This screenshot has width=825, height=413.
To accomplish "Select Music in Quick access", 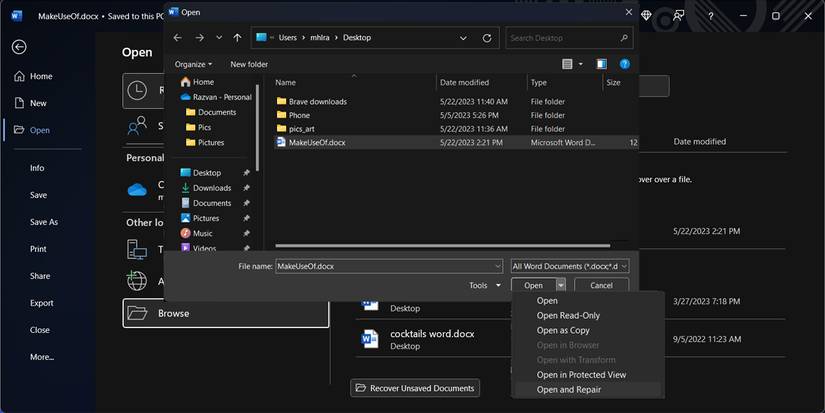I will pos(202,233).
